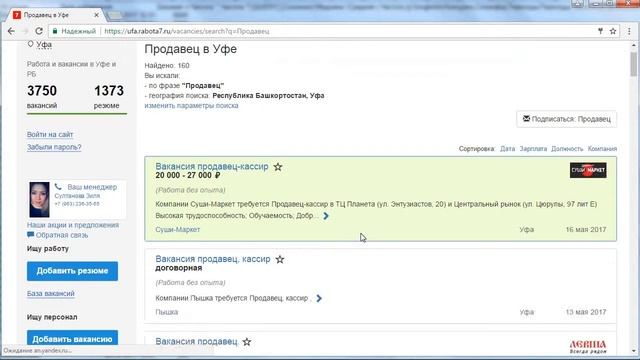Click scrollbar down arrow

pyautogui.click(x=633, y=351)
